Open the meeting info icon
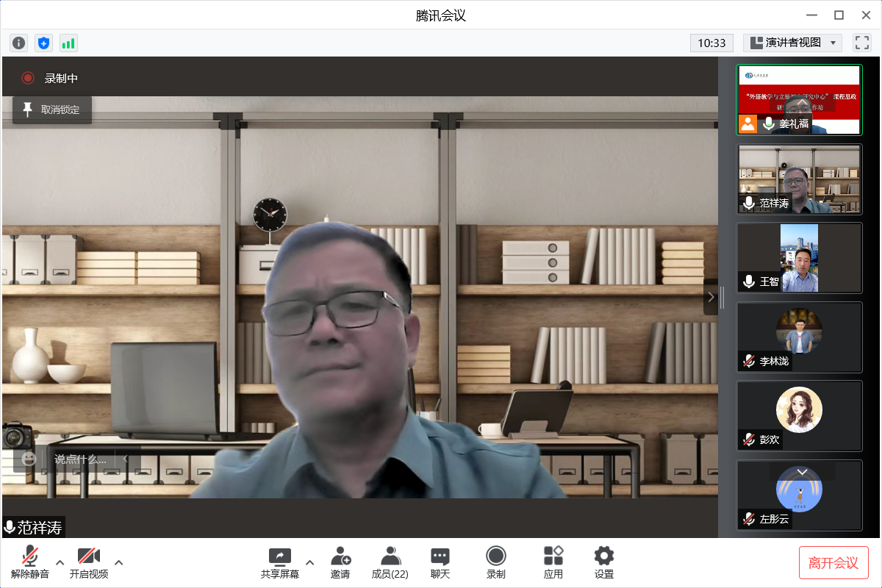882x588 pixels. [19, 43]
